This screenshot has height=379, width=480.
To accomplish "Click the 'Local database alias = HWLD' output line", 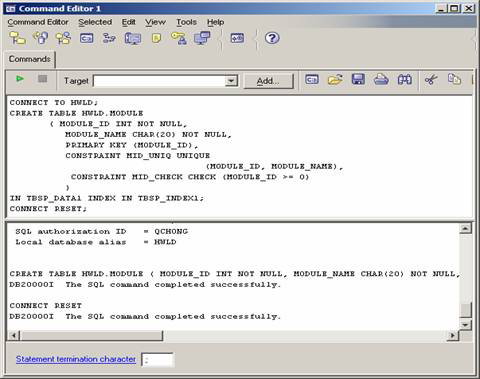I will point(96,242).
